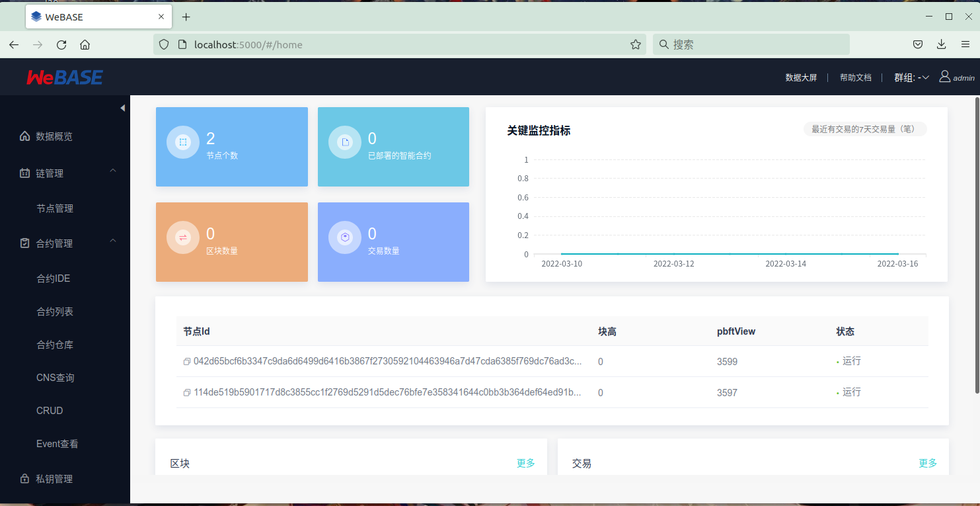The image size is (980, 506).
Task: Open browser downloads panel
Action: coord(942,45)
